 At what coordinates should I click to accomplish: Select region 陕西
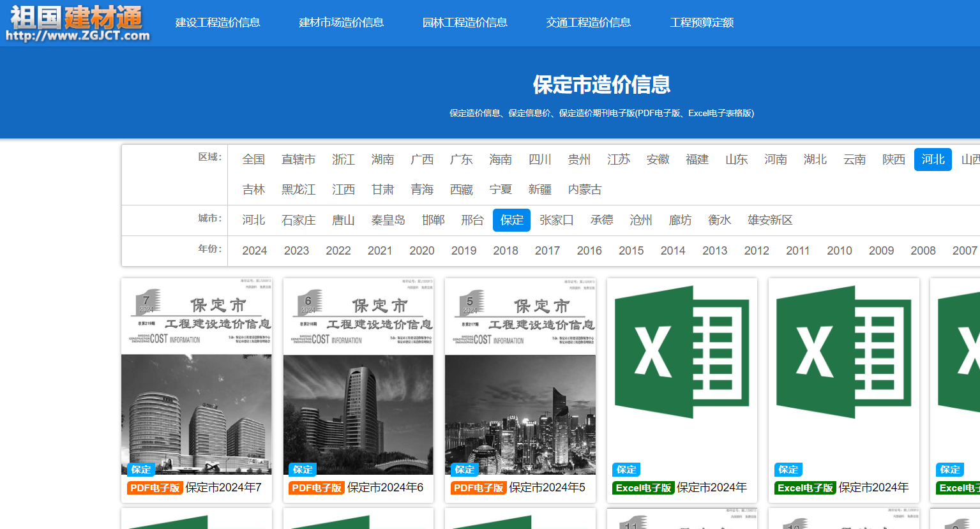[x=894, y=160]
